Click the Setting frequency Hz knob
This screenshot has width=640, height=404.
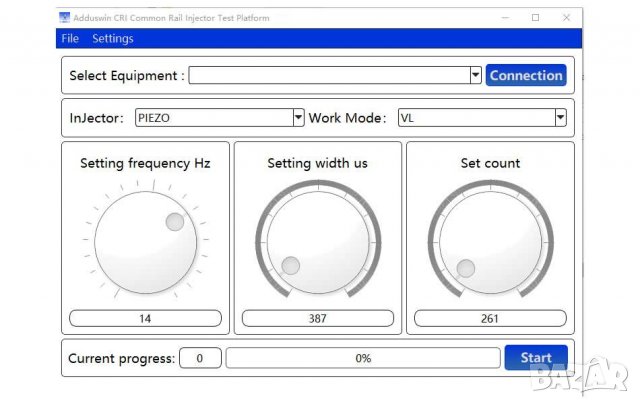145,241
